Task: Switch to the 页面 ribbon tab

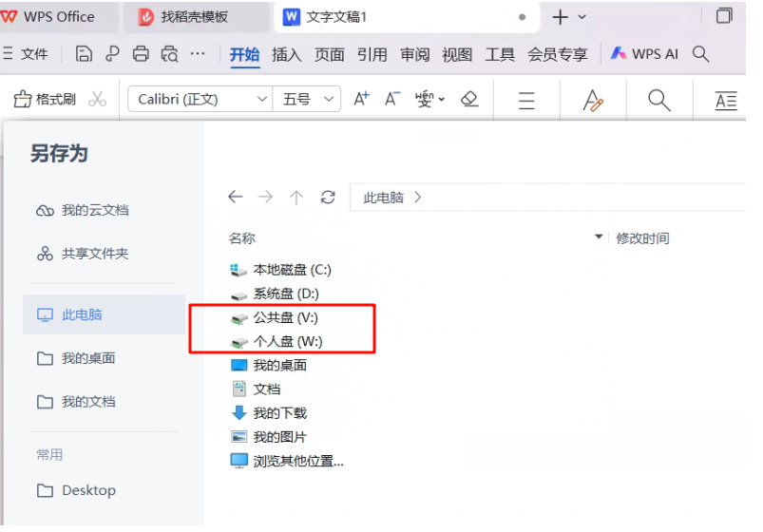Action: pyautogui.click(x=330, y=54)
